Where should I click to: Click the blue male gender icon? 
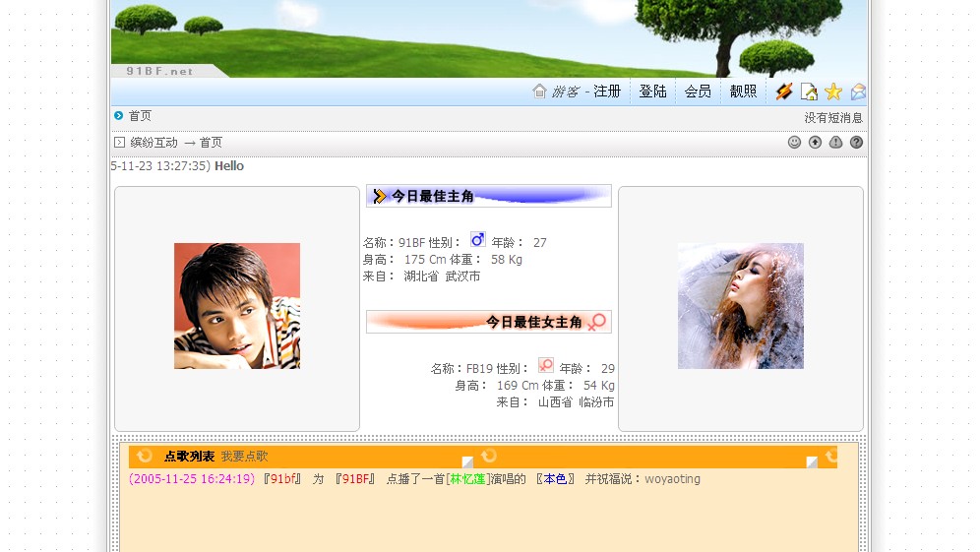[x=477, y=240]
